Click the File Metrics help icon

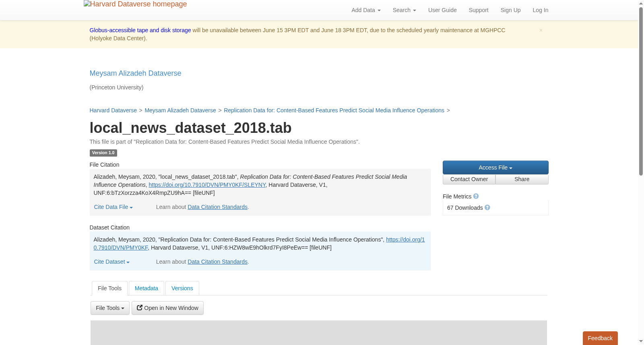click(x=476, y=196)
